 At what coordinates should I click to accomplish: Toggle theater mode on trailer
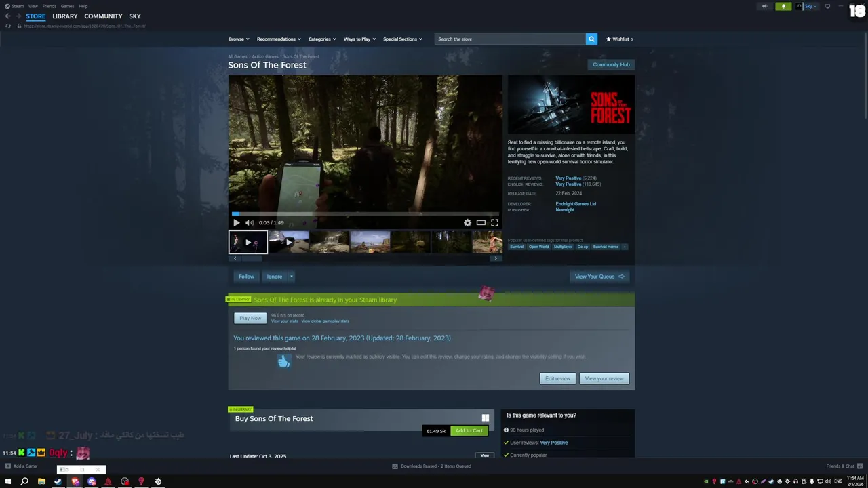(x=481, y=222)
